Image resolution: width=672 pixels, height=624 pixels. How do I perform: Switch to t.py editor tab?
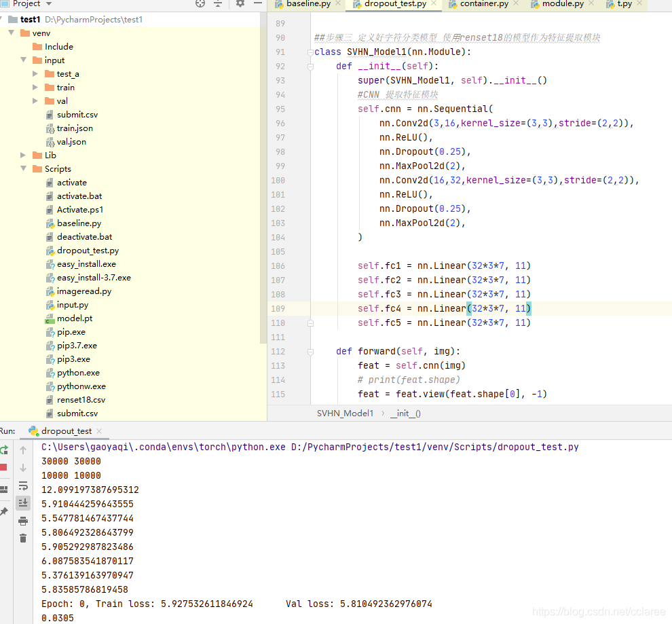(x=624, y=4)
